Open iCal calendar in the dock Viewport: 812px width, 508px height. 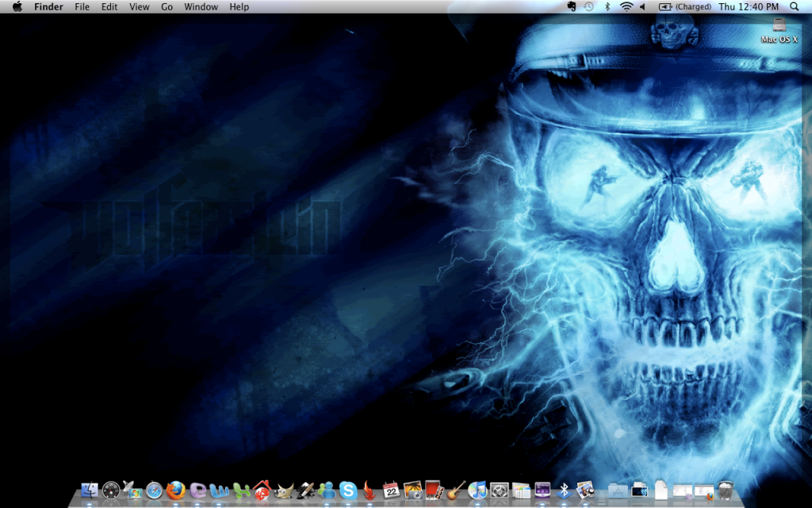click(x=390, y=491)
